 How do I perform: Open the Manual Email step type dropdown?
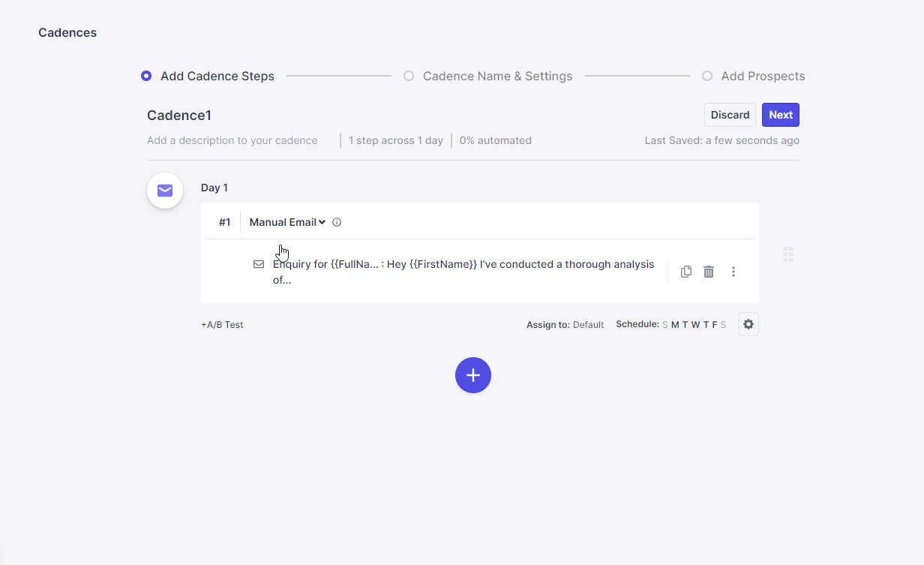[x=287, y=222]
